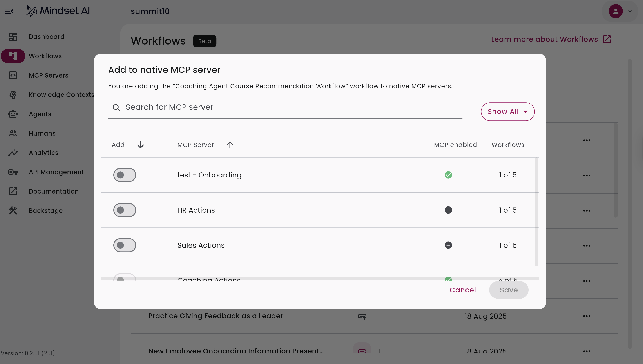Click the Analytics chart icon

coord(13,152)
